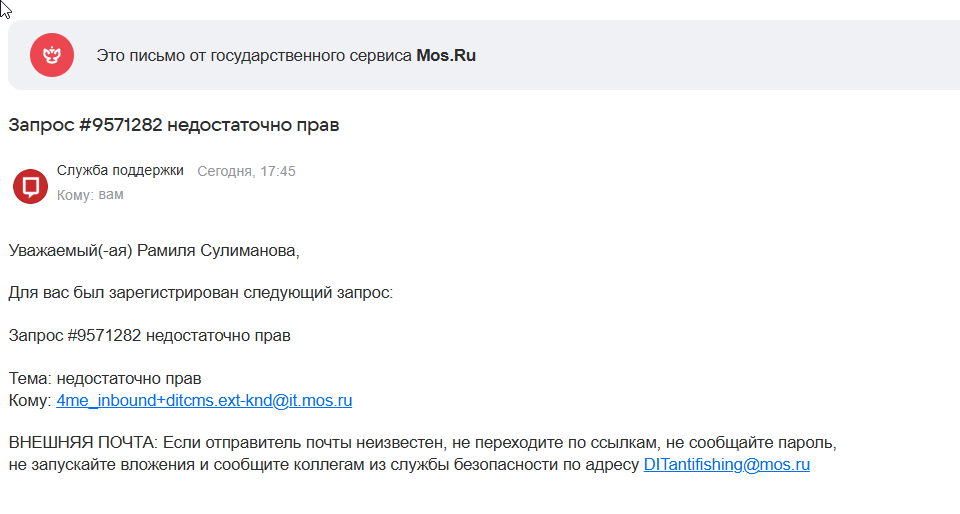Click the line не запускайте вложения и сообщите коллегам
960x514 pixels.
coord(323,464)
